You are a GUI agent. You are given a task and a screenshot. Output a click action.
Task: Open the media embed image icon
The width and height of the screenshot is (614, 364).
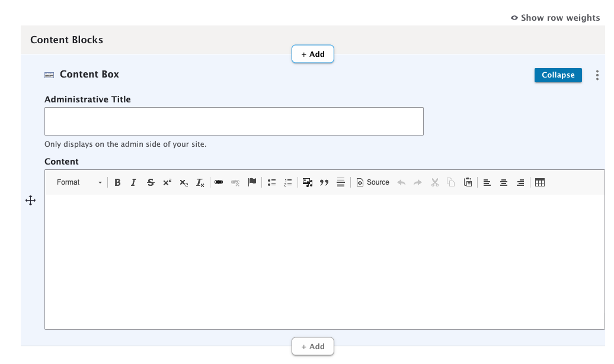point(308,182)
